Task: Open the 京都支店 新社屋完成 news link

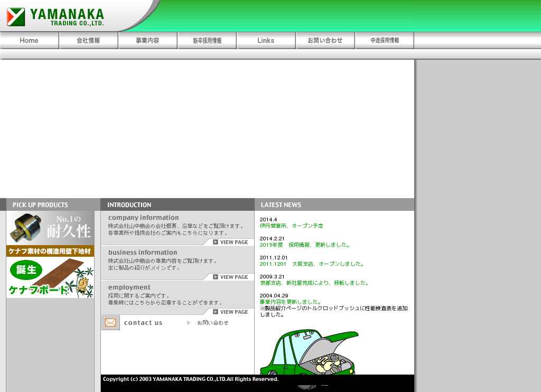Action: [x=314, y=283]
